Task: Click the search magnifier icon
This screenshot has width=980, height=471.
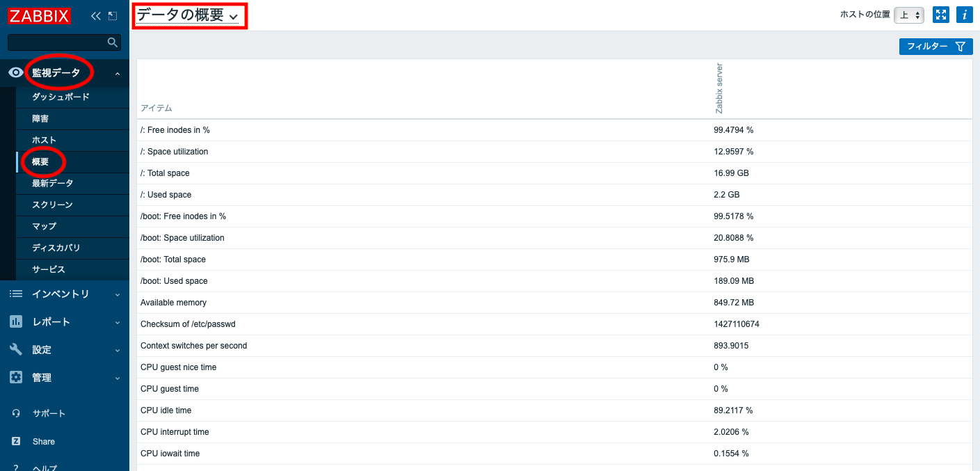Action: point(113,42)
